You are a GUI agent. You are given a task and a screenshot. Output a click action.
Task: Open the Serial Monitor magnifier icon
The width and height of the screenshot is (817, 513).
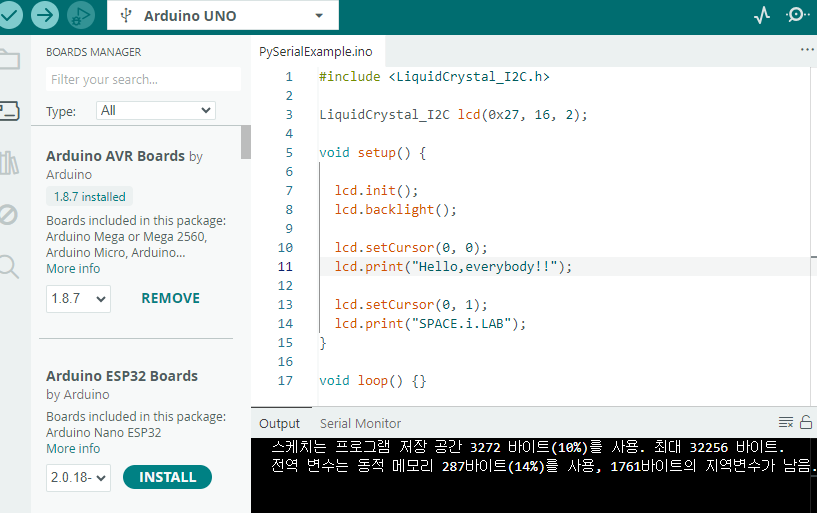tap(797, 15)
